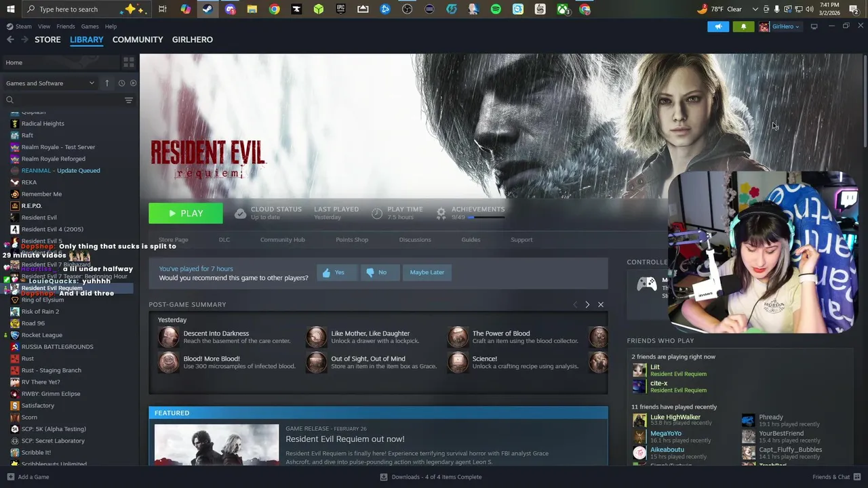Switch to the STORE tab

47,39
